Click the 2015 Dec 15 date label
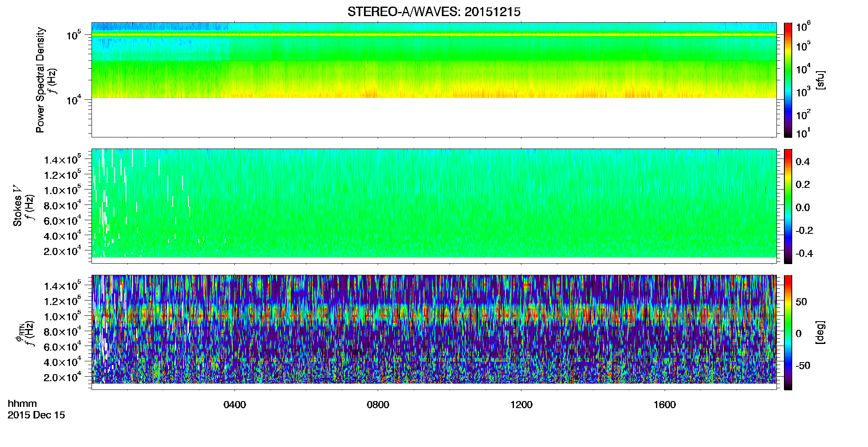The image size is (868, 447). [x=36, y=415]
